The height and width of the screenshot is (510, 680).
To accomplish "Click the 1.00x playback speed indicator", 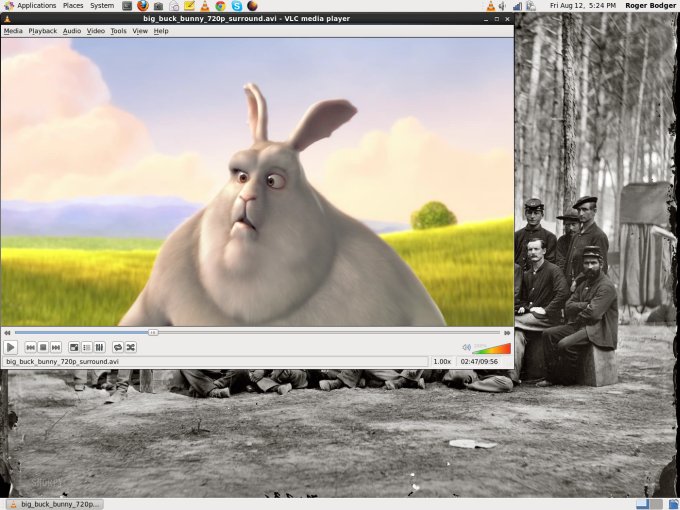I will click(442, 361).
